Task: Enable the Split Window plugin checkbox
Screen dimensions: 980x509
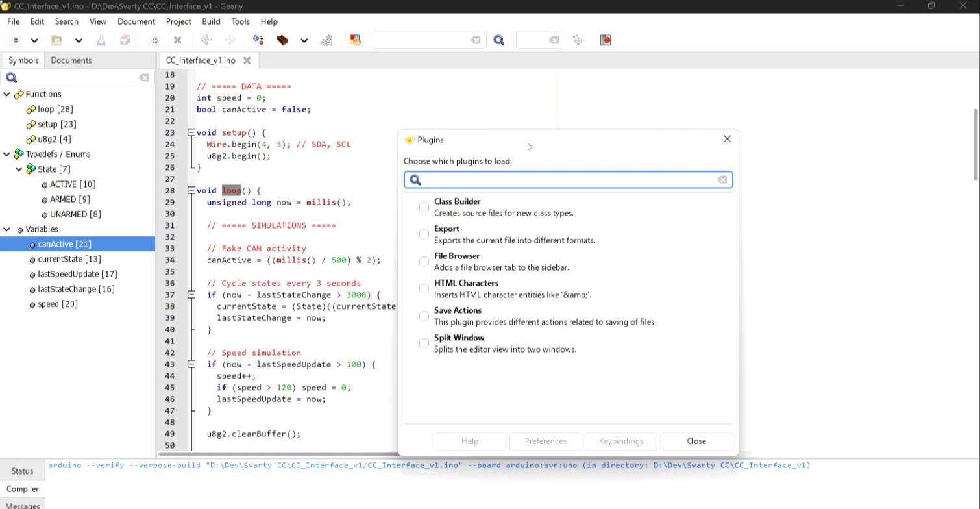Action: click(x=424, y=343)
